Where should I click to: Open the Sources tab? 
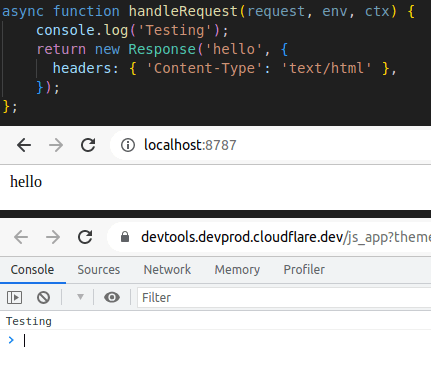tap(99, 270)
